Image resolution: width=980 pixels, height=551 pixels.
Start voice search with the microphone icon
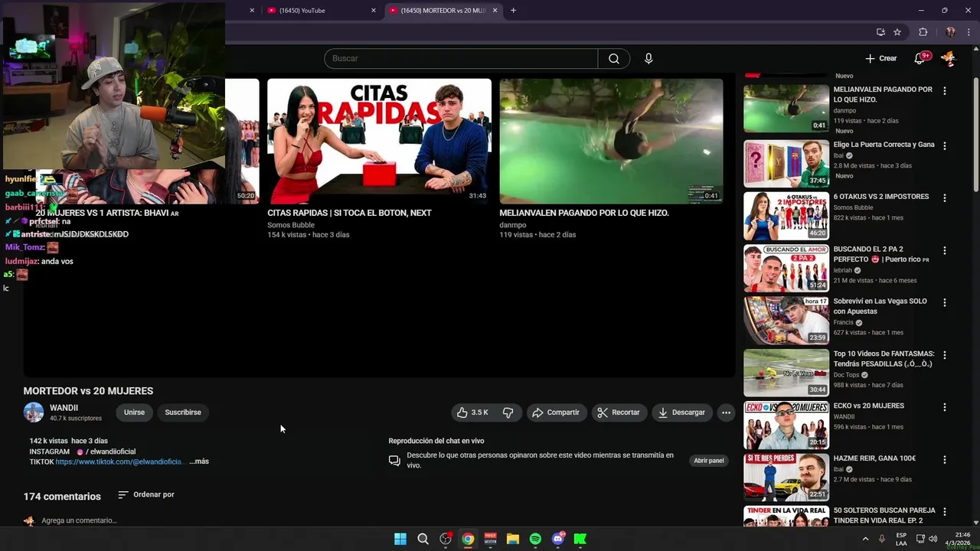[x=648, y=59]
